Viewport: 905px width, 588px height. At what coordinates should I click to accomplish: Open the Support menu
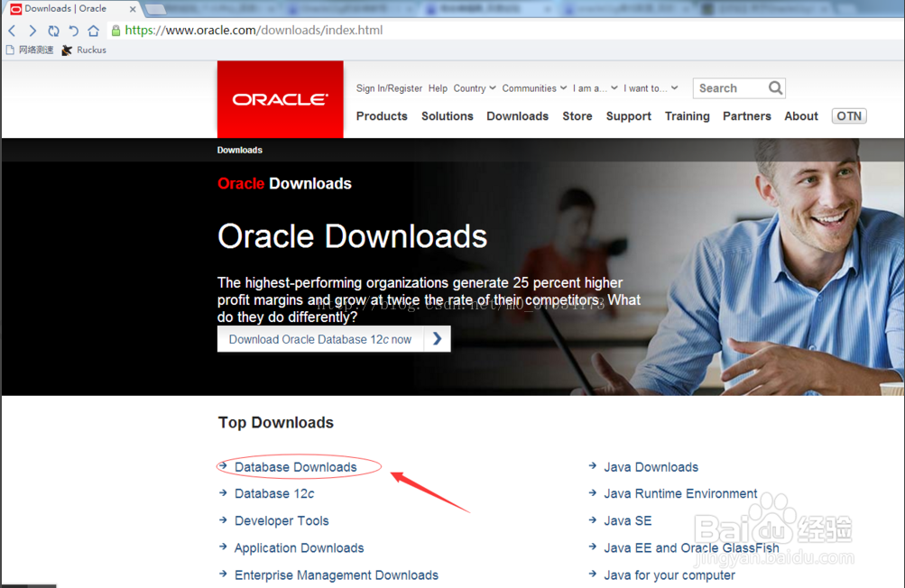[629, 116]
